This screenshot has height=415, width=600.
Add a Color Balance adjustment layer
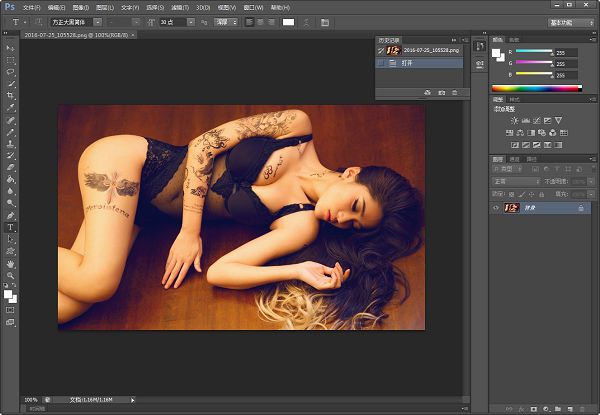coord(520,133)
